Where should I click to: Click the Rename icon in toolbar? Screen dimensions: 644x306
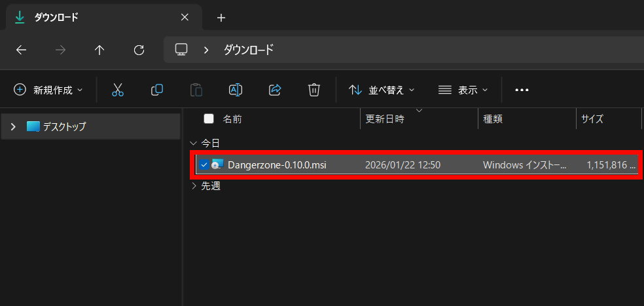click(x=236, y=90)
